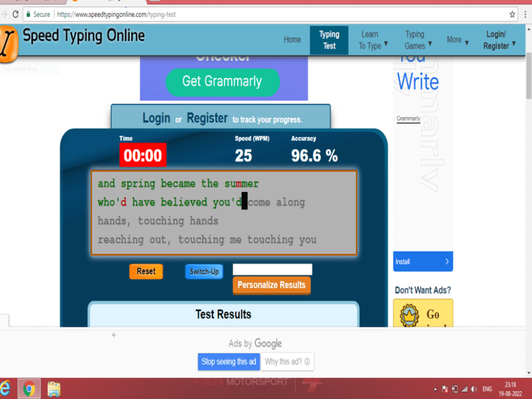Click the Test Results heading

click(223, 314)
